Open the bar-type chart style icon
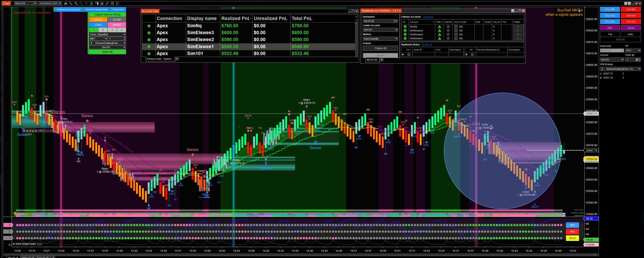The width and height of the screenshot is (644, 258). [65, 3]
